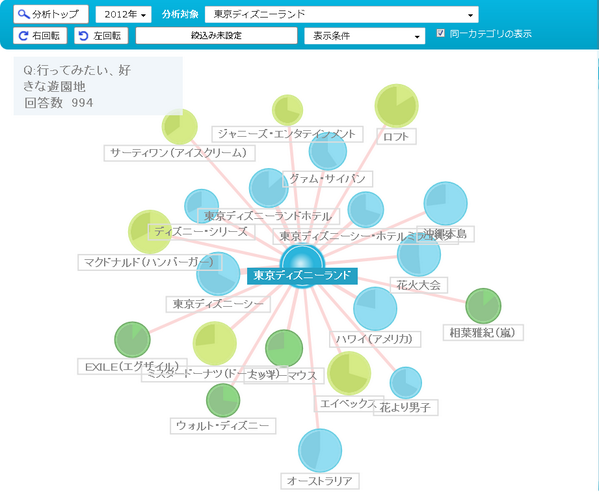Open the 表示条件 dropdown
599x495 pixels.
[x=364, y=36]
